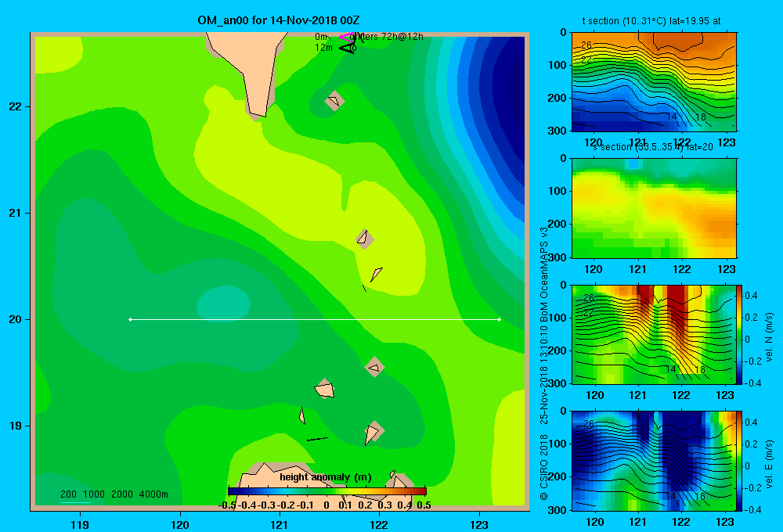This screenshot has height=532, width=783.
Task: Click the magenta 0m drifter arrow symbol
Action: tap(345, 37)
